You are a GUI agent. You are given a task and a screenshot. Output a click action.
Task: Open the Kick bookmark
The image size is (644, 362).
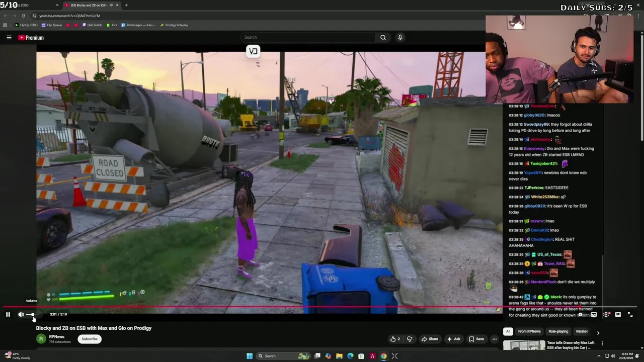(112, 25)
